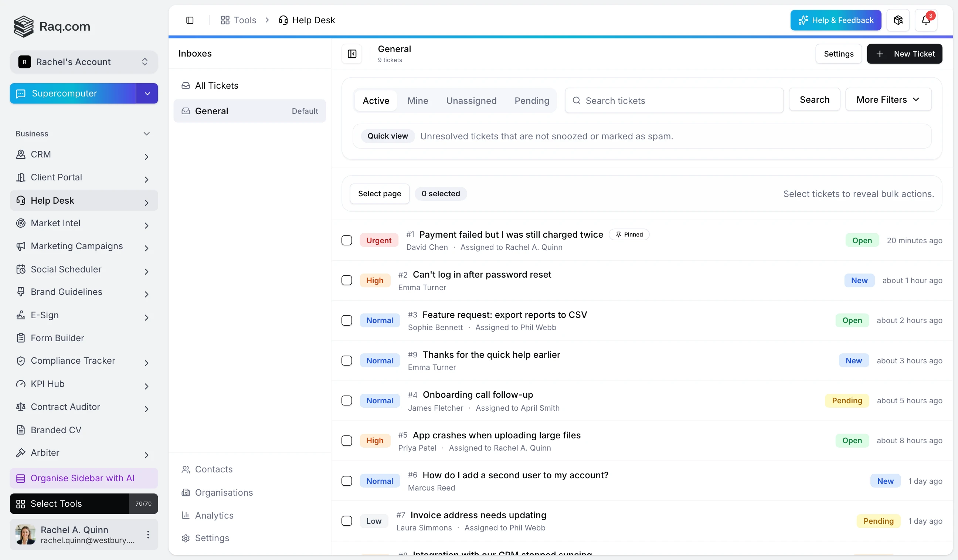958x560 pixels.
Task: Expand the Rachel's Account switcher
Action: point(84,62)
